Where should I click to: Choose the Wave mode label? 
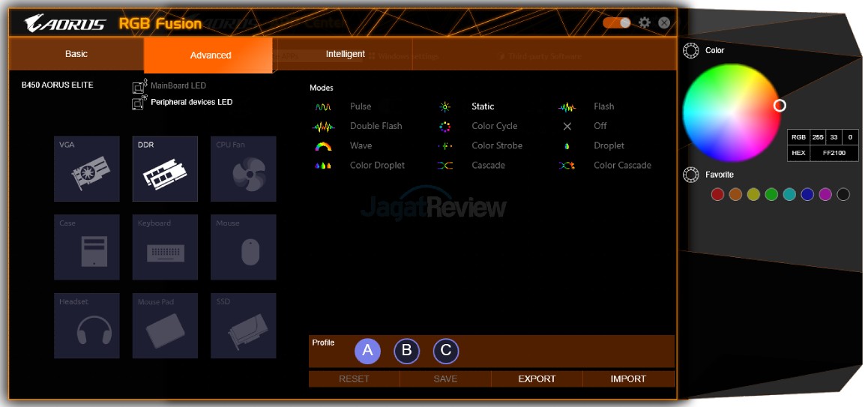[x=361, y=145]
